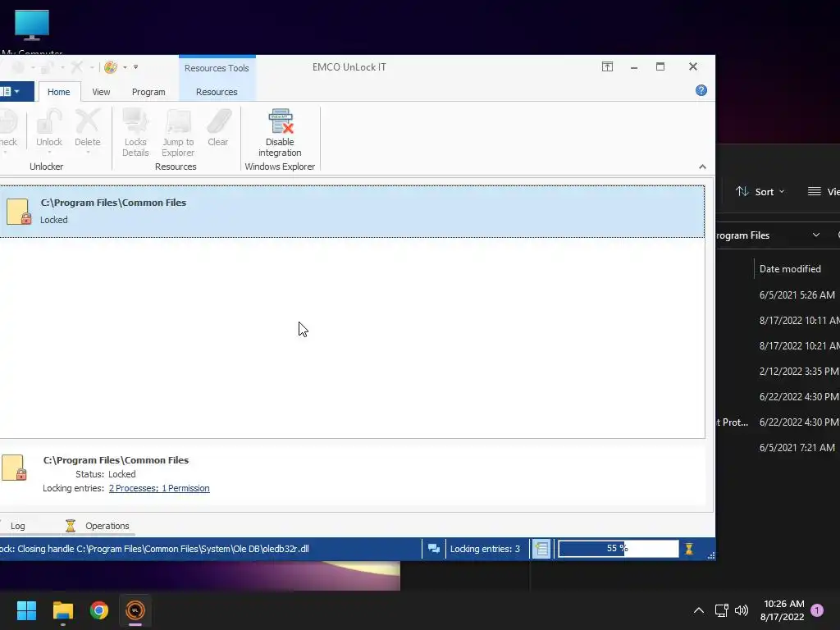Click the Clear eraser icon

(218, 121)
